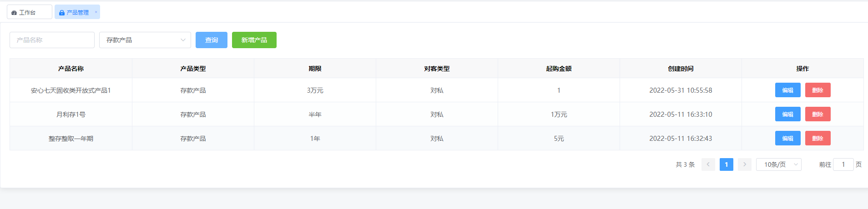
Task: Open the 存款产品 product type dropdown
Action: point(145,40)
